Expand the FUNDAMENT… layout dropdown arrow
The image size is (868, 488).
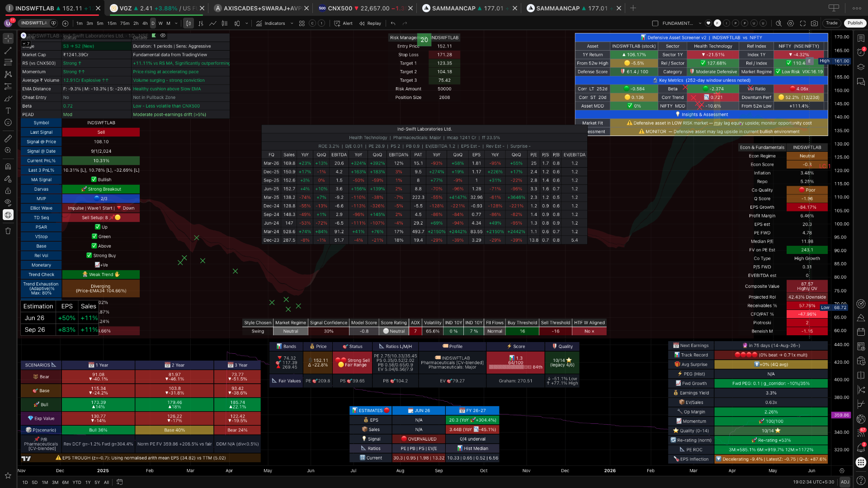click(700, 23)
